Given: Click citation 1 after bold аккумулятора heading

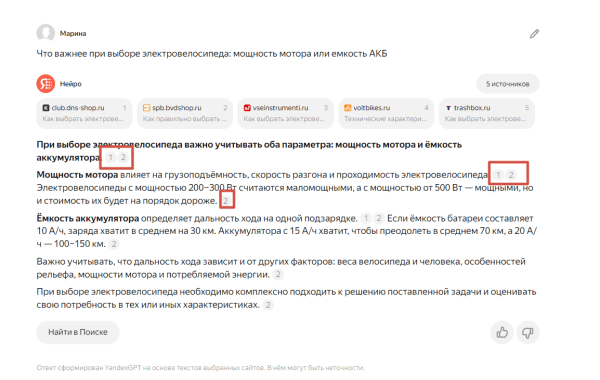Looking at the screenshot, I should [x=110, y=157].
